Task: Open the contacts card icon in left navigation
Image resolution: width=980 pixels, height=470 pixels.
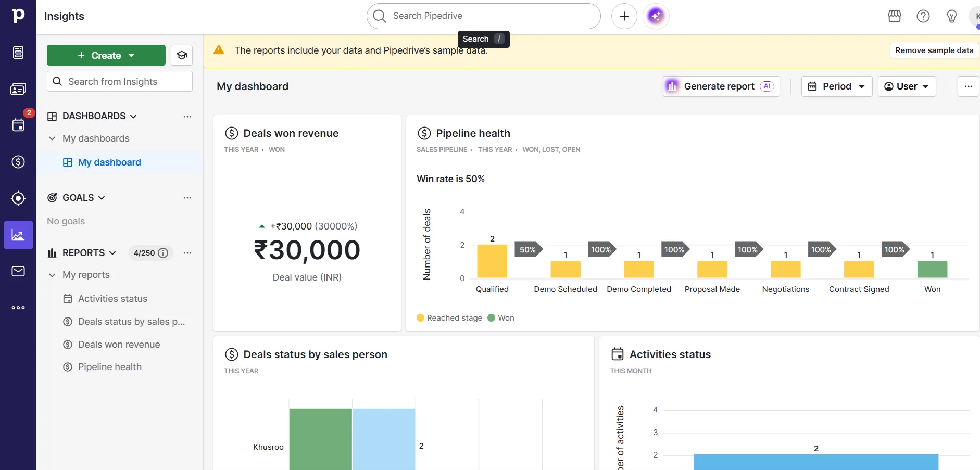Action: click(x=18, y=89)
